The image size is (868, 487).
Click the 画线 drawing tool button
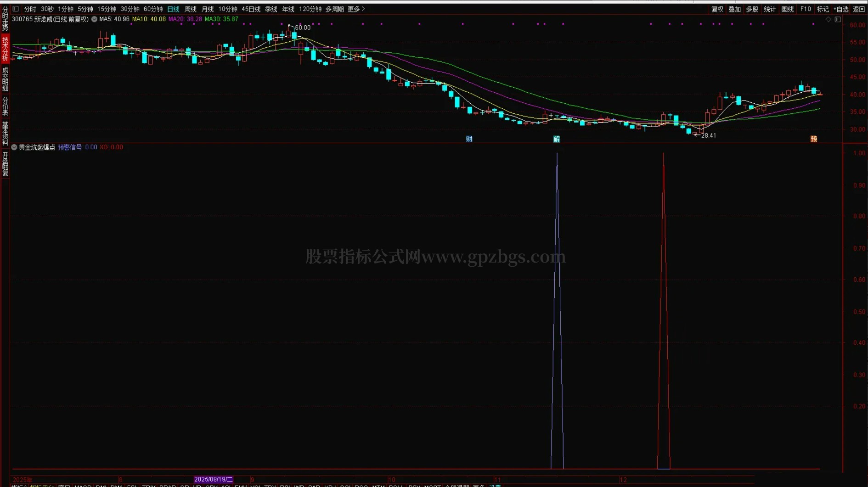[x=788, y=9]
